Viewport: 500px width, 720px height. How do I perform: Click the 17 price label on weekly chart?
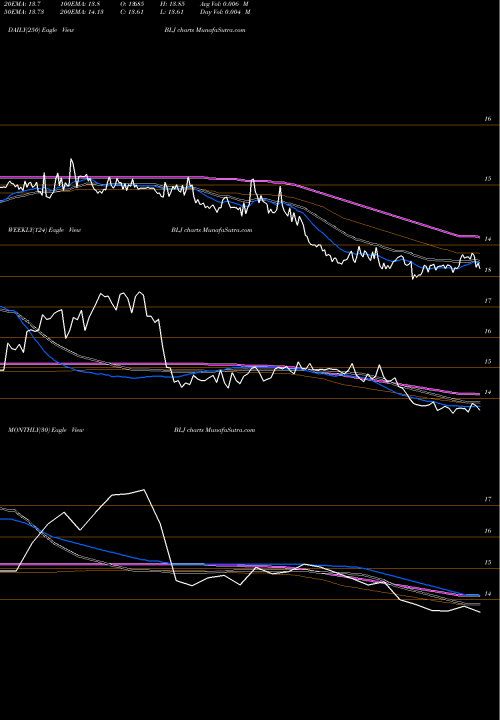click(488, 301)
